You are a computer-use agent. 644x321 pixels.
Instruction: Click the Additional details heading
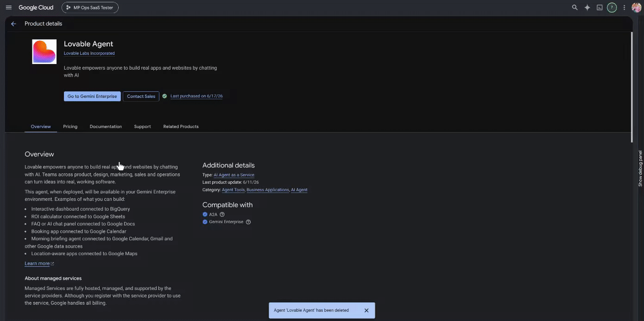228,165
